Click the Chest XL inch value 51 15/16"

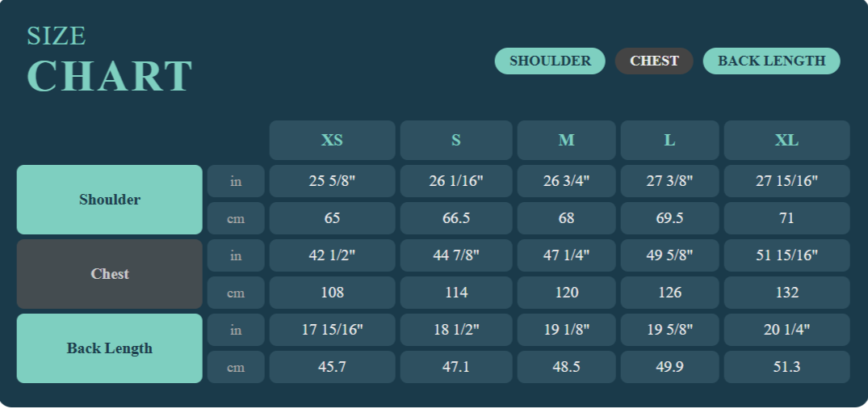[x=786, y=255]
